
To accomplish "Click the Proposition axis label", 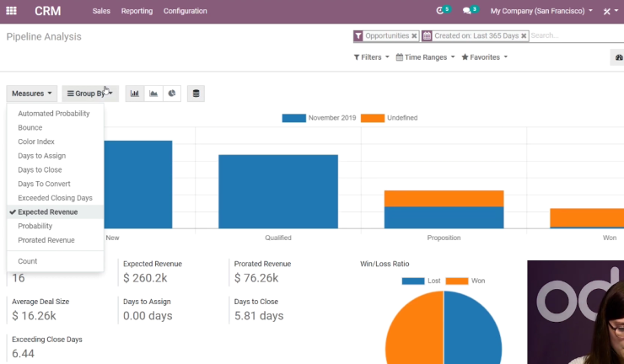I will (444, 238).
